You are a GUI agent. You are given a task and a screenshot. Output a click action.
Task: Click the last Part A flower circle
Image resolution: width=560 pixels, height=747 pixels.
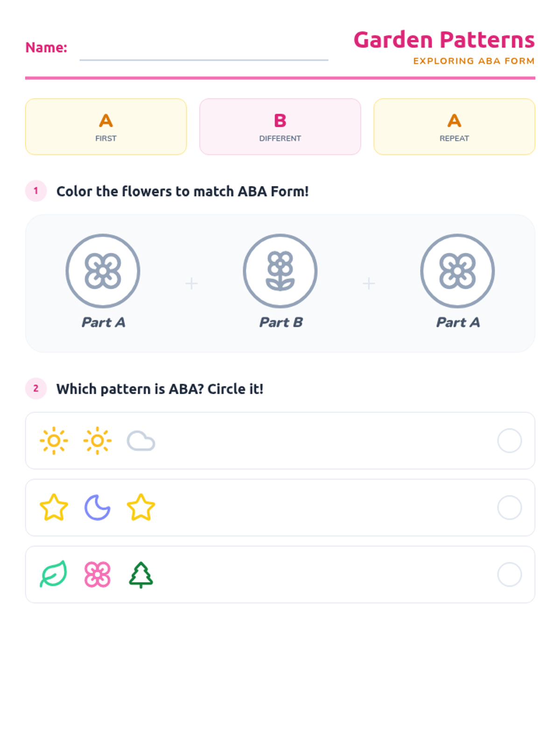click(x=457, y=271)
